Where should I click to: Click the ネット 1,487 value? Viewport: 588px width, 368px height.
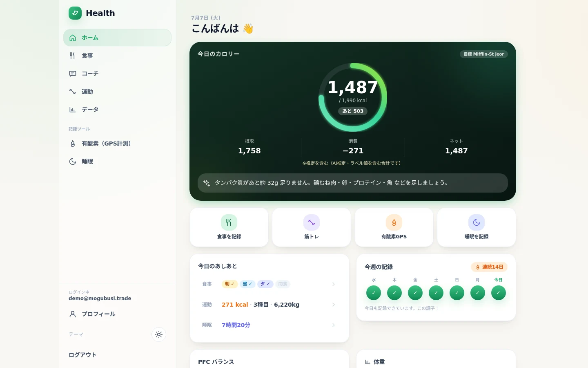(x=457, y=151)
